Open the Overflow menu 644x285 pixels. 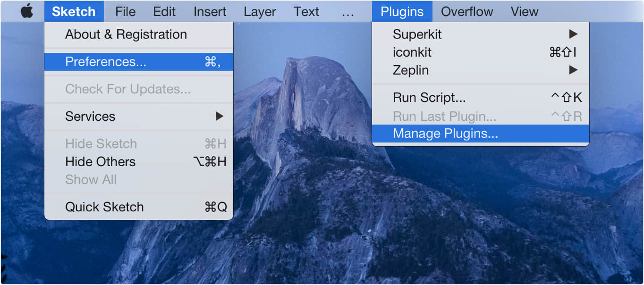click(x=467, y=11)
